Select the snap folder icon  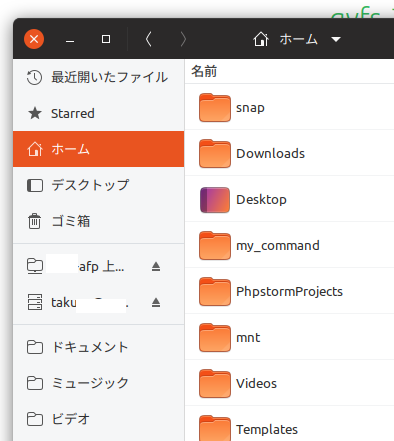215,107
